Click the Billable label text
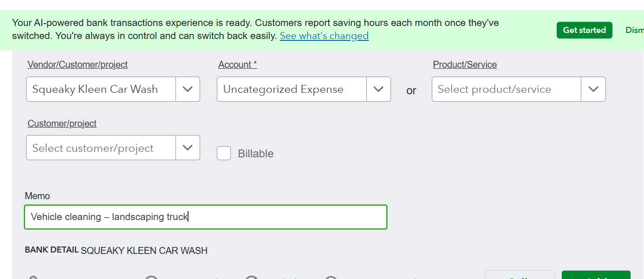The height and width of the screenshot is (279, 644). tap(255, 154)
